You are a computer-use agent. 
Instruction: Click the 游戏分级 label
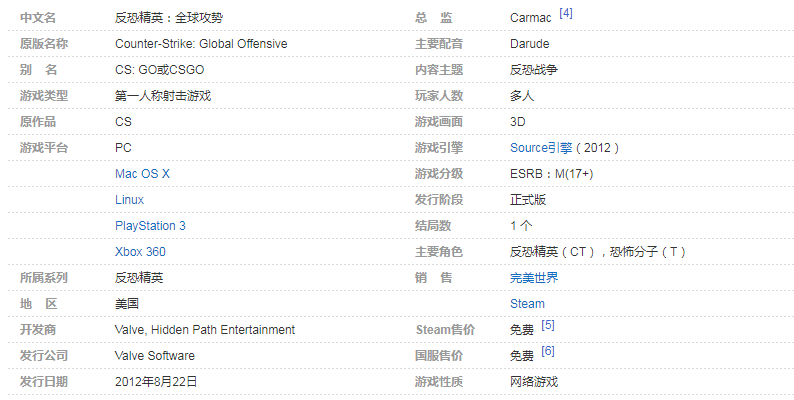(439, 174)
